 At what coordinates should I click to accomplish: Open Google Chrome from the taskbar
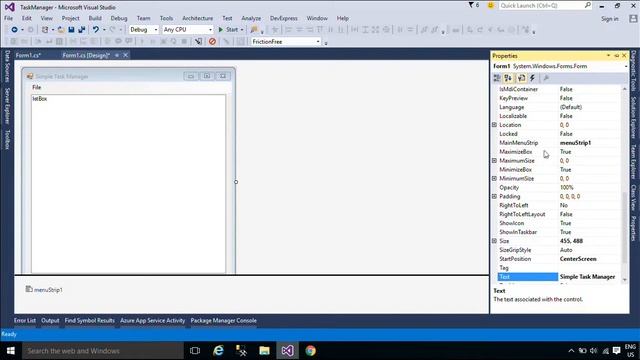[x=311, y=351]
